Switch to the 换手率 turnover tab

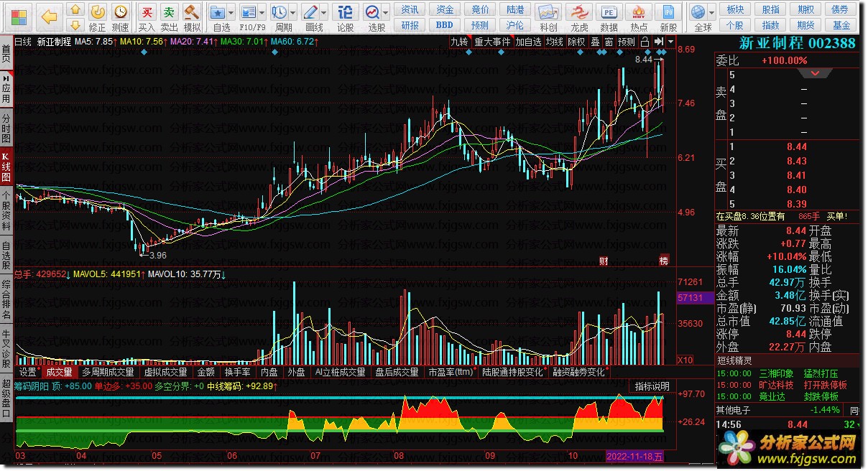coord(237,372)
